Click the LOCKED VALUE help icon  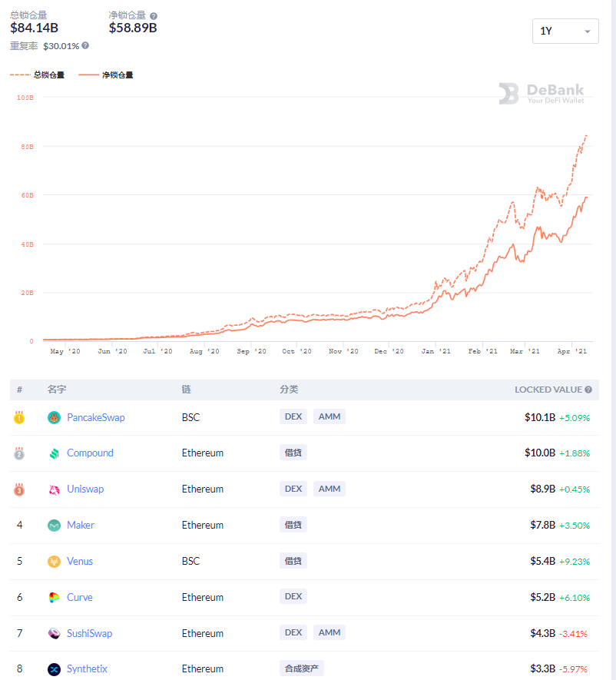[x=588, y=390]
